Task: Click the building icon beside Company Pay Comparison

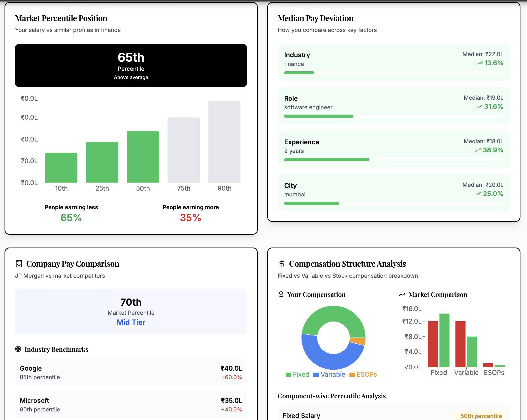Action: pos(19,264)
